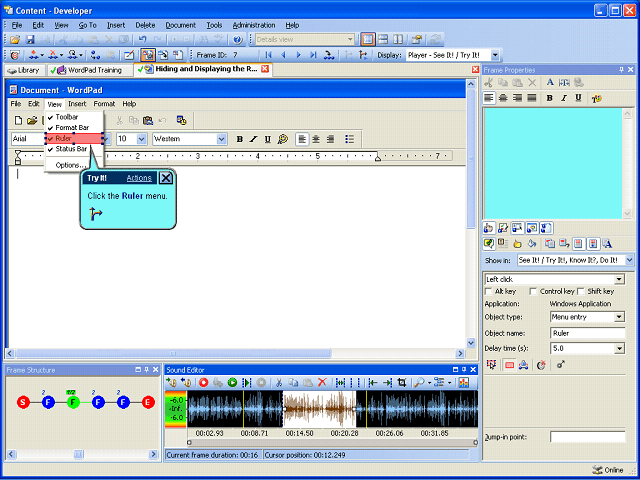Viewport: 640px width, 480px height.
Task: Open the WordPad font size 10 dropdown
Action: pyautogui.click(x=142, y=139)
